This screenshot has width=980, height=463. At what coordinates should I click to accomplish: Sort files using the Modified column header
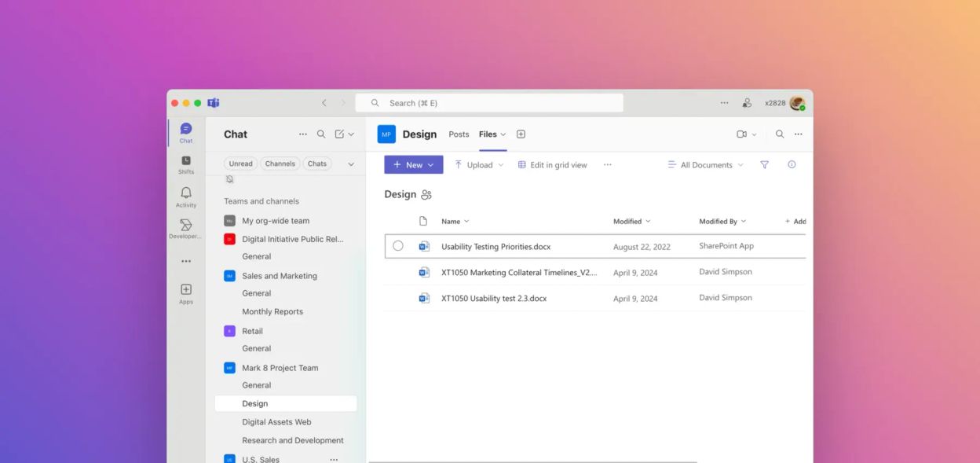pyautogui.click(x=628, y=221)
